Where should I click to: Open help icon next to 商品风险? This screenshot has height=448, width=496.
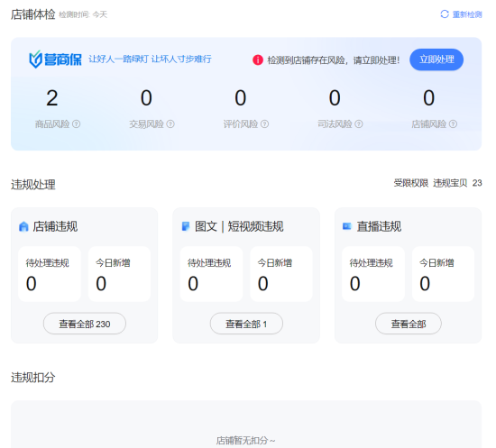tap(77, 123)
